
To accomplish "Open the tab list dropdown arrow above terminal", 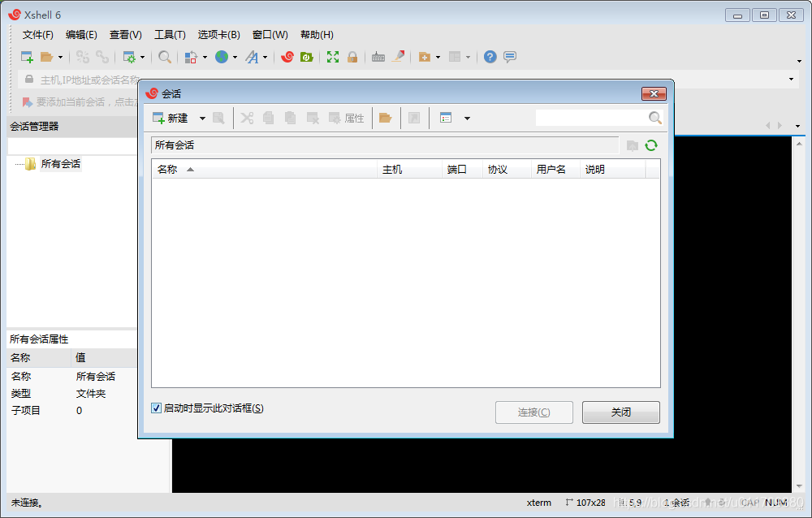I will tap(798, 126).
